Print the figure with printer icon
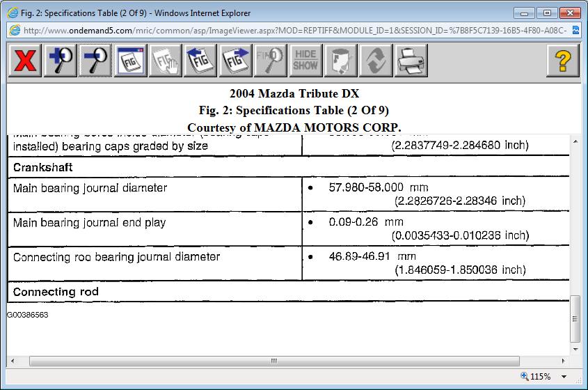Screen dimensions: 588x390 (x=411, y=61)
